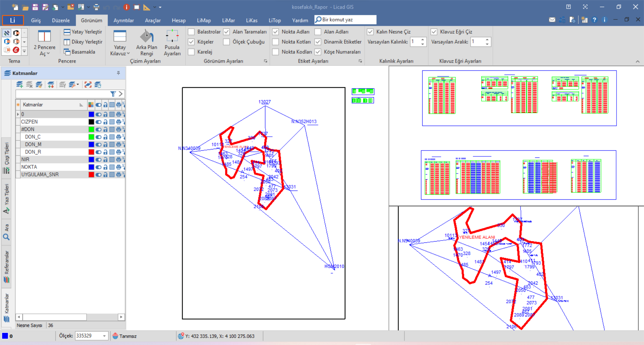Viewport: 644px width, 345px height.
Task: Click the coordinate globe icon in the status bar
Action: click(181, 336)
